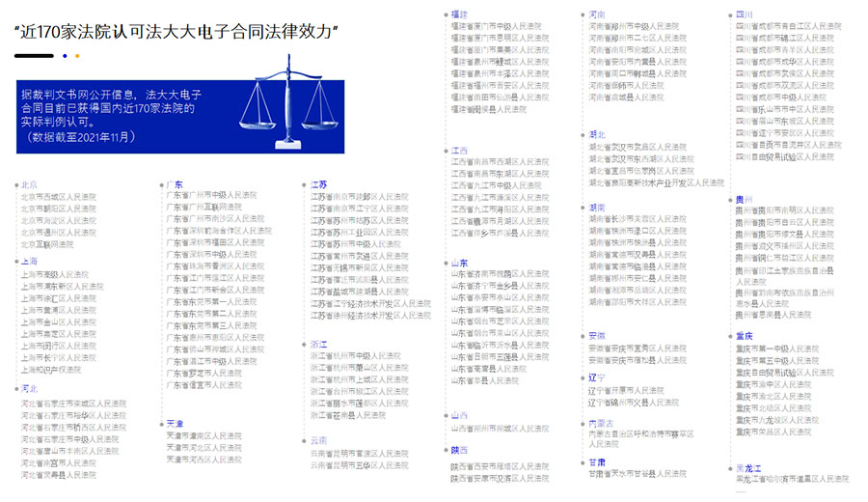This screenshot has height=502, width=868.
Task: Click "浙江省杭州市中级人民法院"
Action: [355, 355]
